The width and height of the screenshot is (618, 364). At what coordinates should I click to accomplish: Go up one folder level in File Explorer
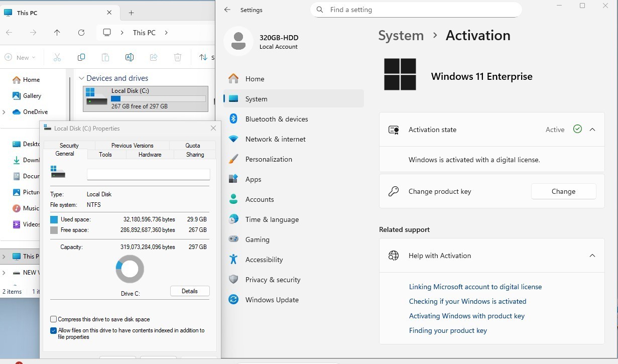(x=57, y=33)
